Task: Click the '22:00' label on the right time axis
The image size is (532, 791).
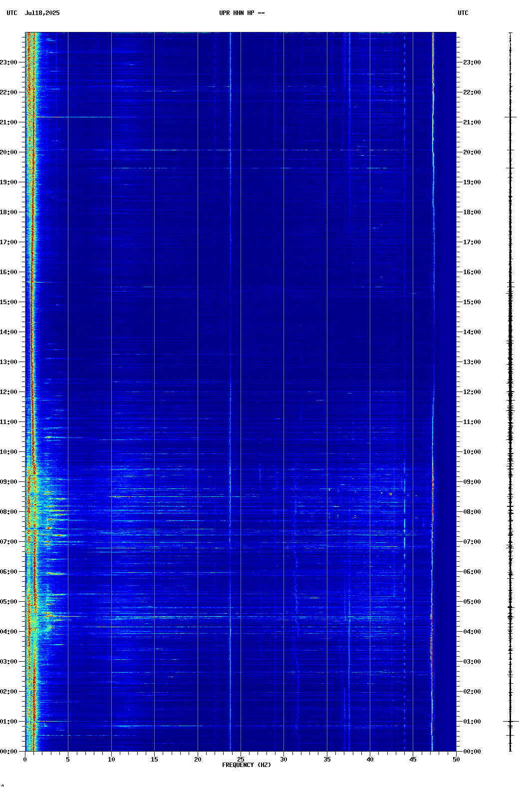Action: tap(472, 92)
